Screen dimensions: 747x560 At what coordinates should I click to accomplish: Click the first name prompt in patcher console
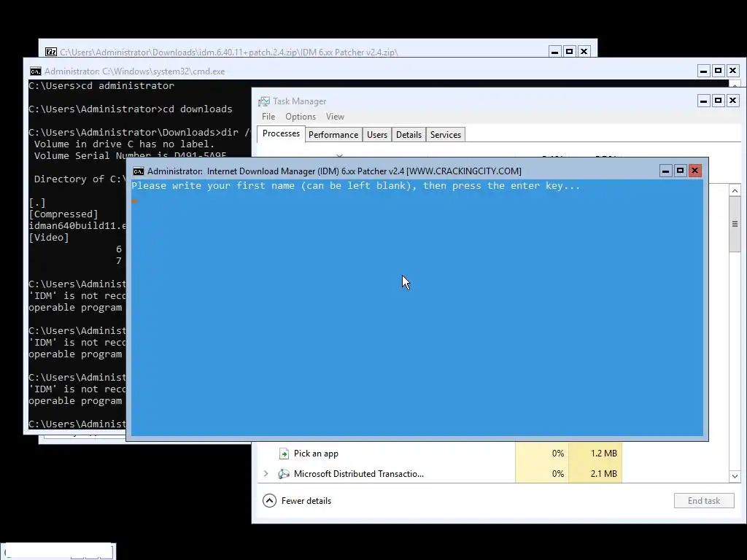(x=356, y=186)
